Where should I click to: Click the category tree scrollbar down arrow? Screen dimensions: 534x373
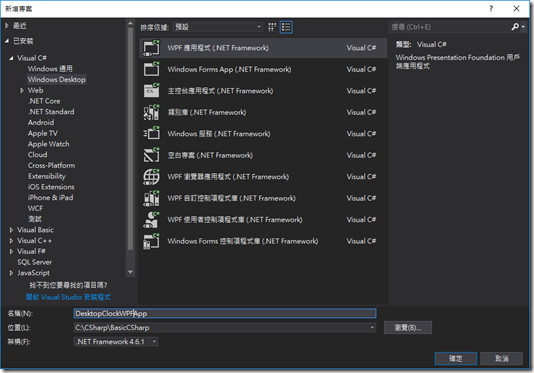pos(130,272)
